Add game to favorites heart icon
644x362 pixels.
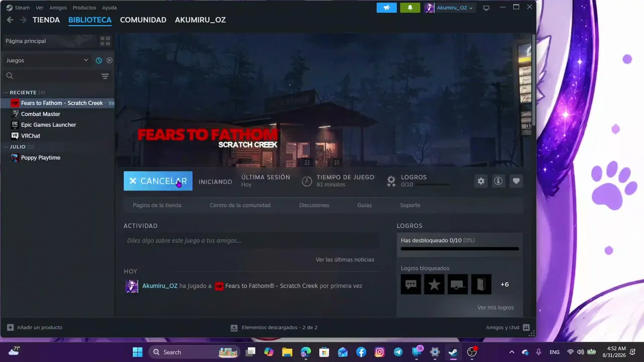point(516,181)
